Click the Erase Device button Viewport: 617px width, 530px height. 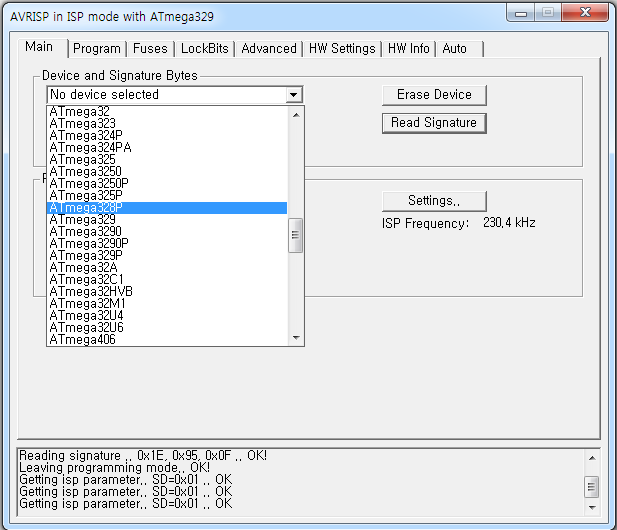coord(434,95)
